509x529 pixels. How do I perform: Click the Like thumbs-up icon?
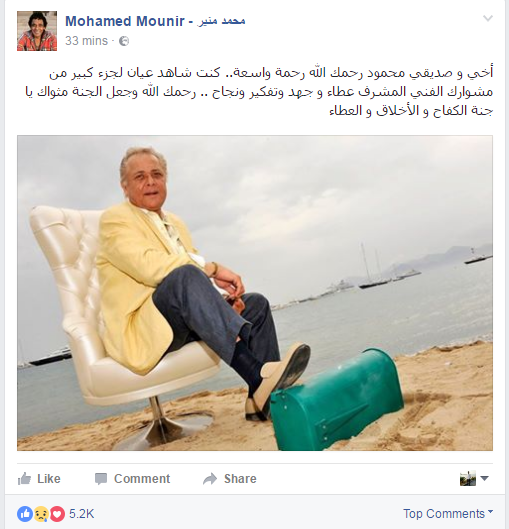24,479
